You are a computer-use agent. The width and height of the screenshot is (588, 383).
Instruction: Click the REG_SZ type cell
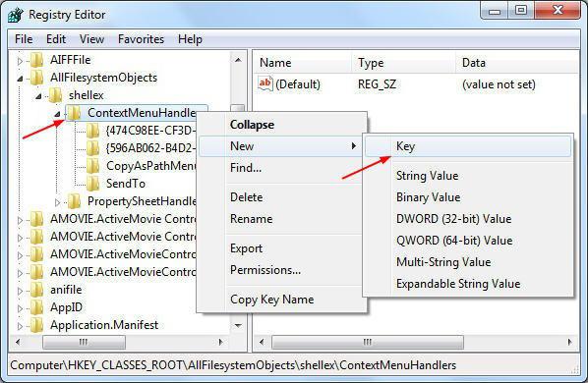click(377, 84)
